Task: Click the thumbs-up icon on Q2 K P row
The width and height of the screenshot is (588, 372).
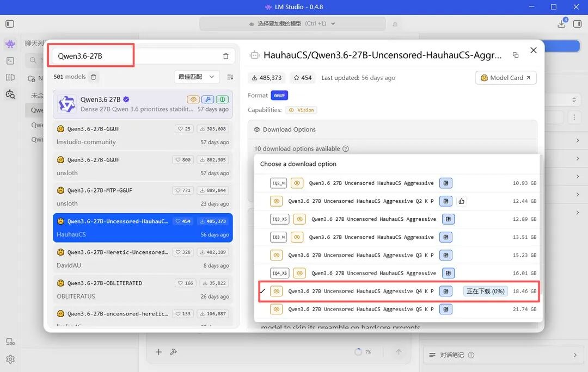Action: pyautogui.click(x=461, y=201)
